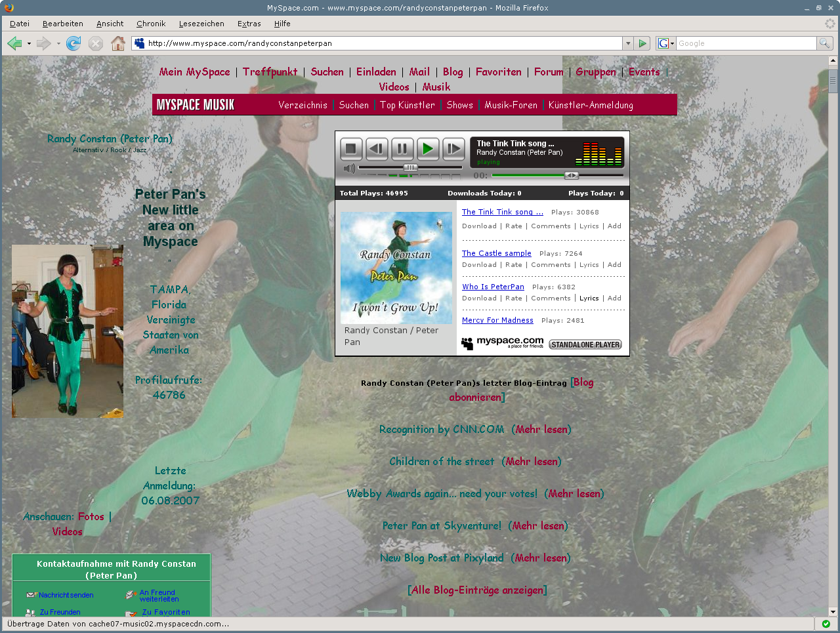Go to Treffpunkt
Image resolution: width=840 pixels, height=633 pixels.
coord(270,72)
